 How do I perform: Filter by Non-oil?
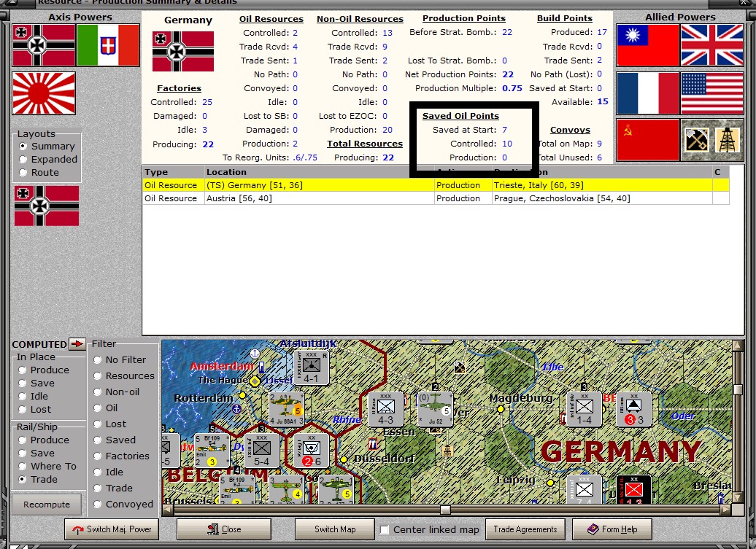pos(97,392)
